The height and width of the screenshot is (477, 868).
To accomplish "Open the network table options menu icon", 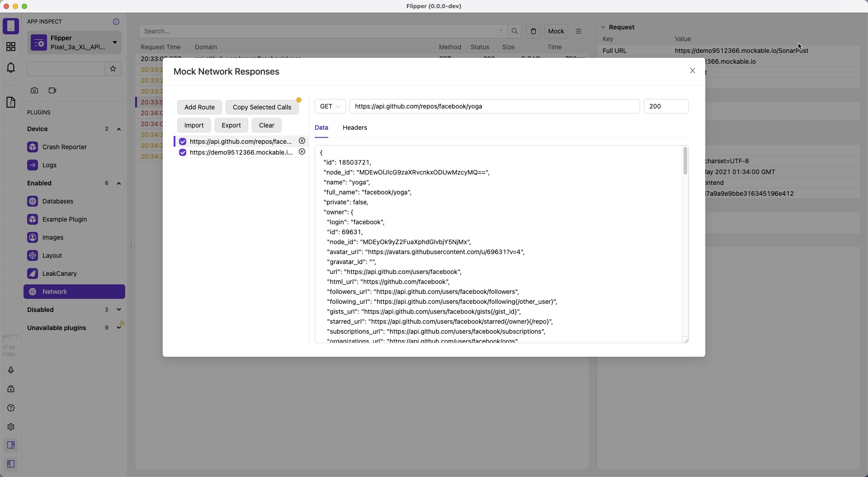I will [579, 31].
